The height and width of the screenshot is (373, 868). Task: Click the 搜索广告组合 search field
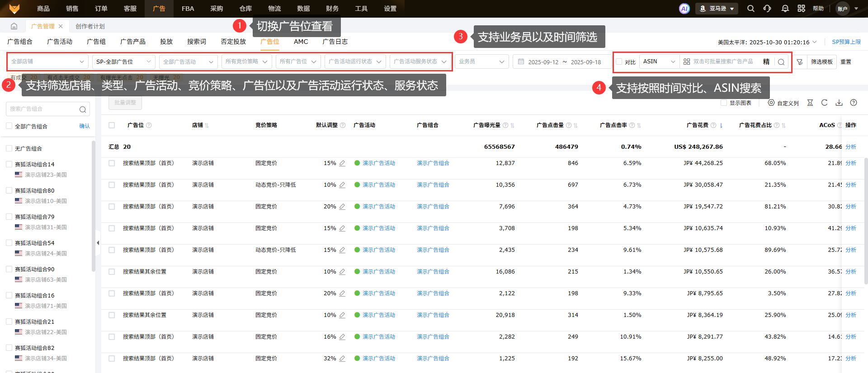pyautogui.click(x=43, y=109)
